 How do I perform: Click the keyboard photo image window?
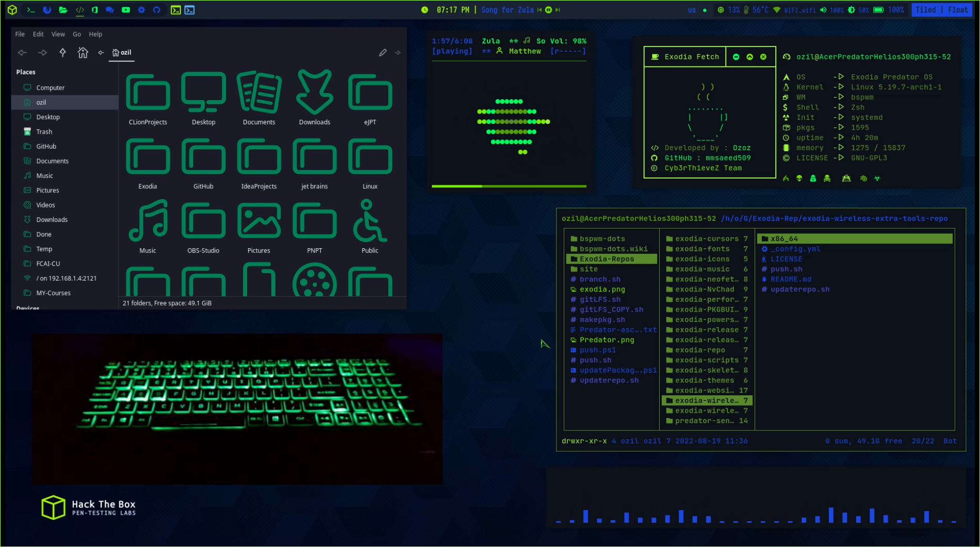[237, 409]
